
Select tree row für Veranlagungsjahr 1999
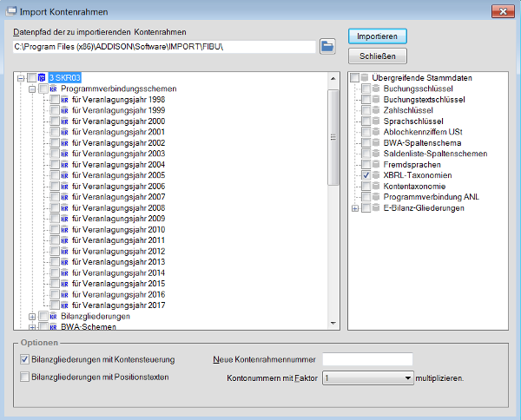pyautogui.click(x=118, y=110)
